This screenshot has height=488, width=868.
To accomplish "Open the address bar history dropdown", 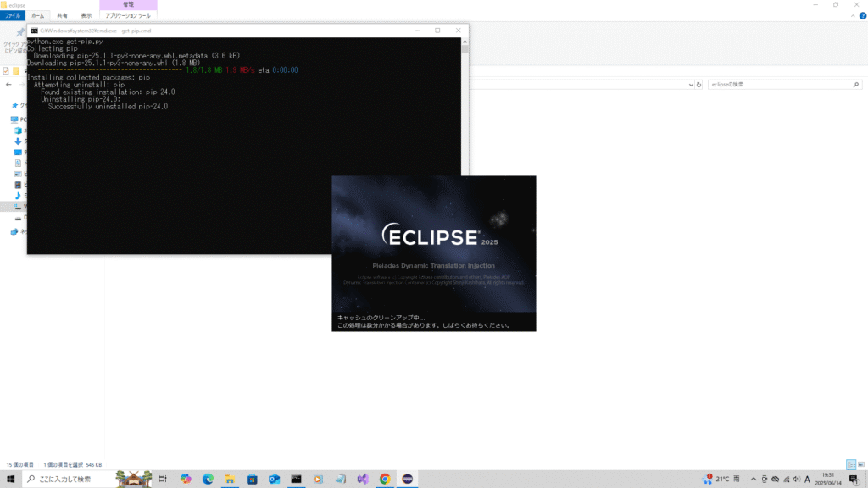I will [690, 85].
